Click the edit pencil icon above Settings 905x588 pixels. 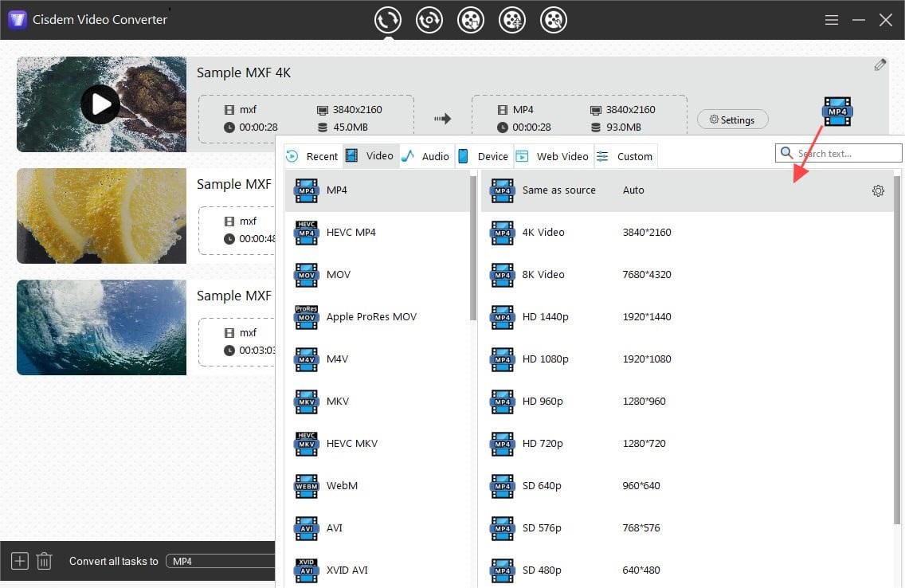click(880, 65)
